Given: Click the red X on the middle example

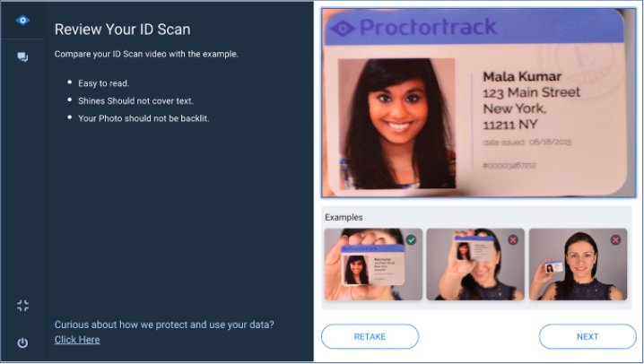Looking at the screenshot, I should 513,239.
